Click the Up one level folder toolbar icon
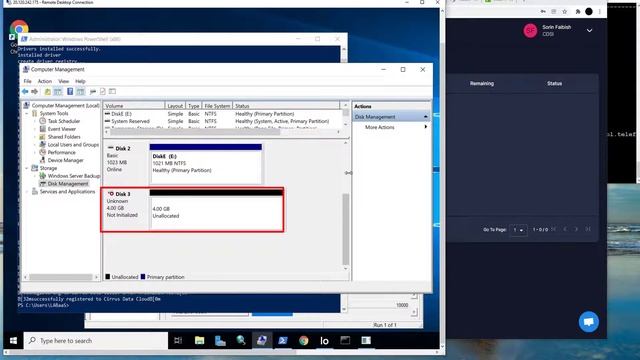Screen dimensions: 640x360 [48, 91]
